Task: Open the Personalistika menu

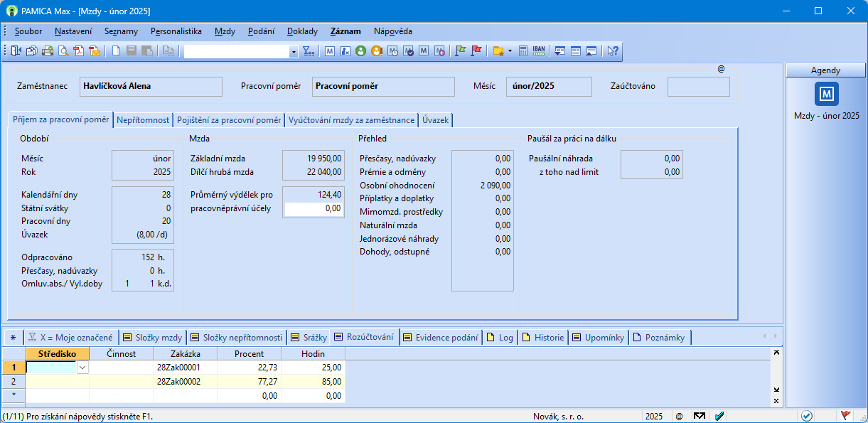Action: (176, 31)
